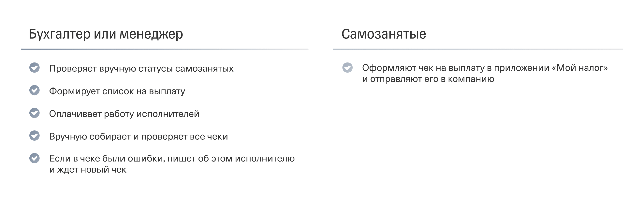Click the line "Если в чеке были ошибки, пишет…"

172,159
